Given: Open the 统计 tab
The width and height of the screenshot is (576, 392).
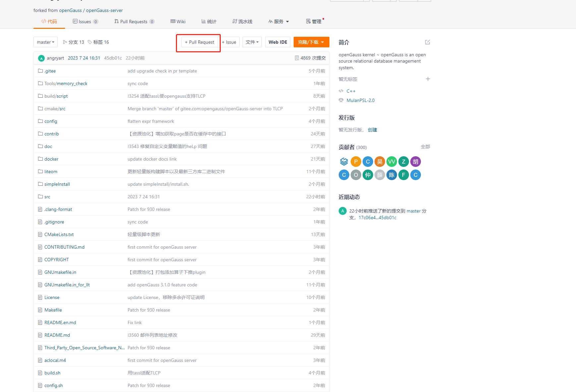Looking at the screenshot, I should [209, 22].
